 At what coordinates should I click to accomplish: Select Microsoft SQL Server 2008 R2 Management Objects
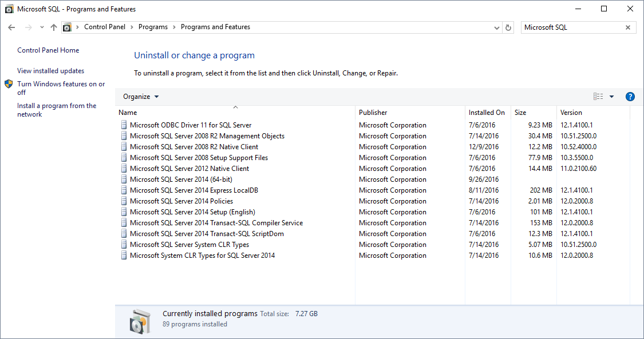(x=207, y=136)
